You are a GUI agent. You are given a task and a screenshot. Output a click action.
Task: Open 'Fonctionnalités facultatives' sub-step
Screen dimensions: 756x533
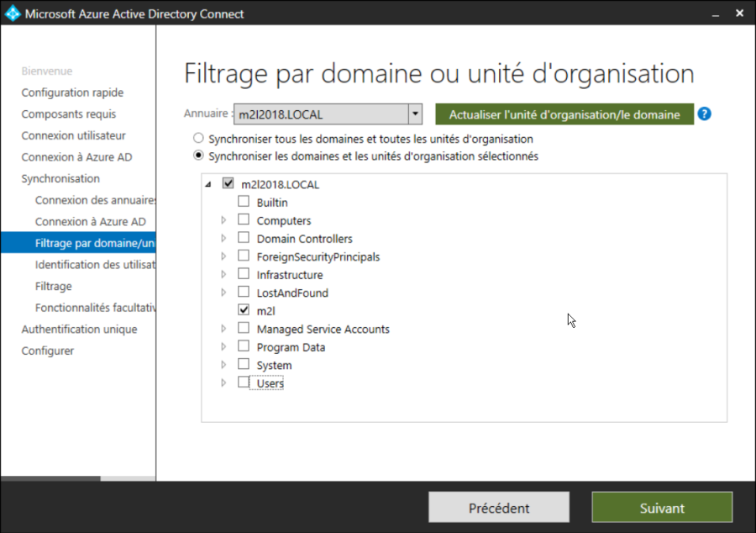click(x=95, y=308)
